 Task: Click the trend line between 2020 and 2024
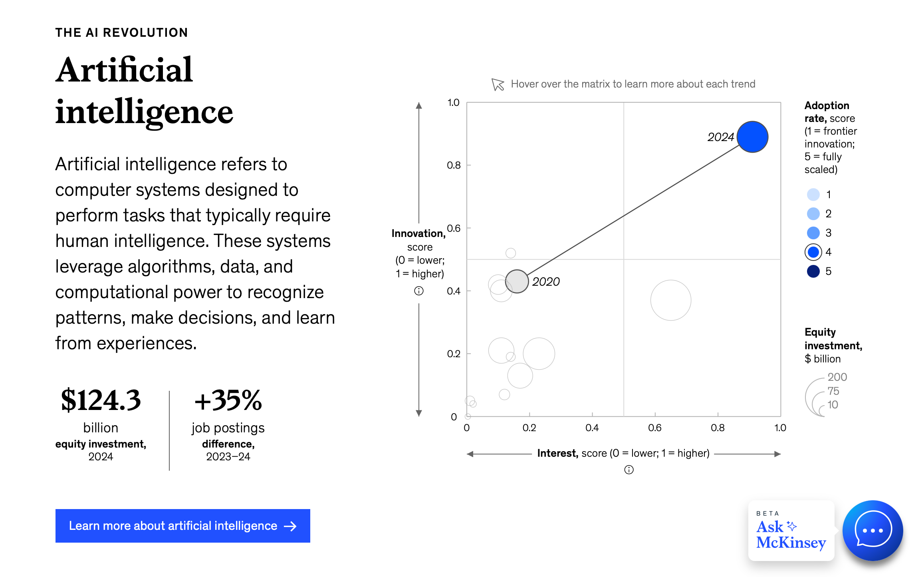coord(634,210)
